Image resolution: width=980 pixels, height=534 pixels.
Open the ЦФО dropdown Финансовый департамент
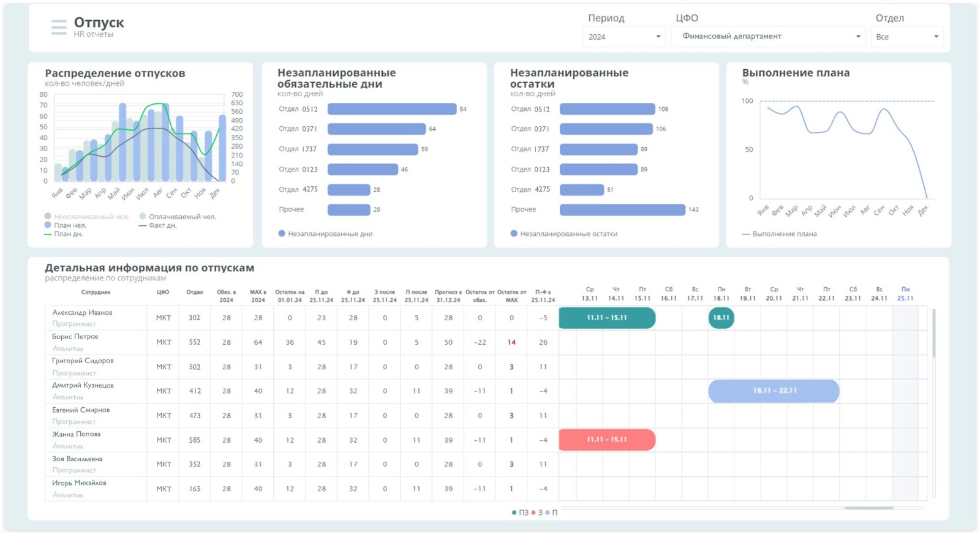768,37
